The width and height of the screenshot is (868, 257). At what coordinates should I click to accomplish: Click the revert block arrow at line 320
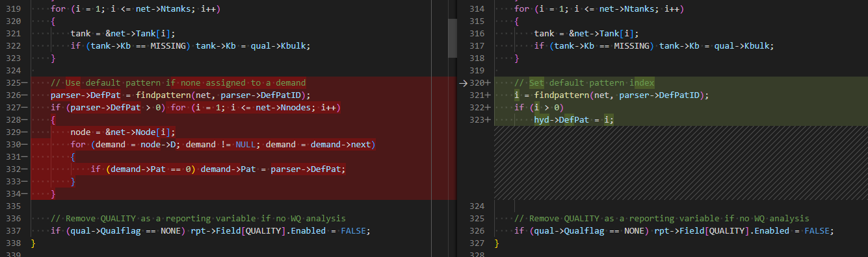pyautogui.click(x=463, y=83)
